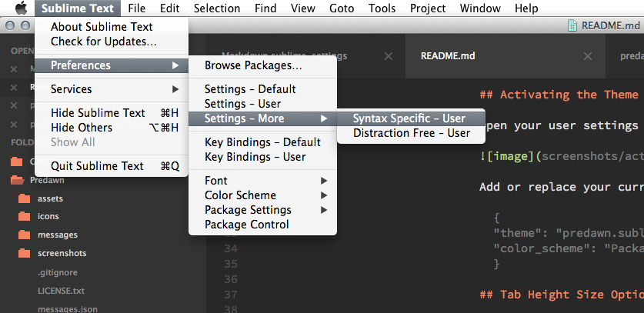Click line number 37 in gutter
Image resolution: width=644 pixels, height=313 pixels.
[231, 295]
